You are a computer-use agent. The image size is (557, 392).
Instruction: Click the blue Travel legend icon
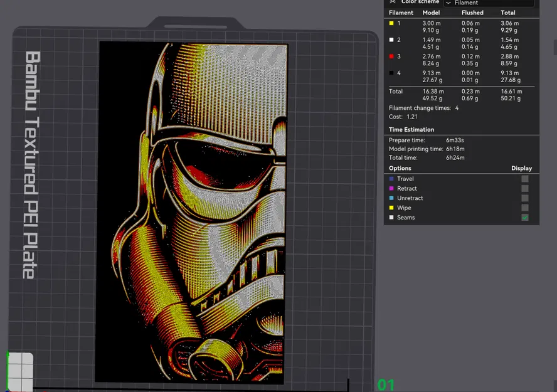point(392,179)
